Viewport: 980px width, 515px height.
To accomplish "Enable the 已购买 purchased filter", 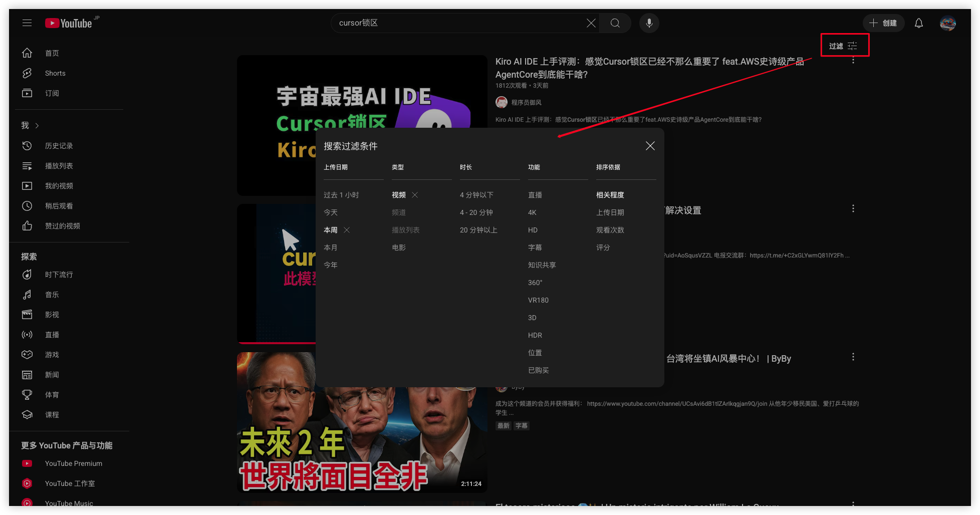I will point(539,370).
